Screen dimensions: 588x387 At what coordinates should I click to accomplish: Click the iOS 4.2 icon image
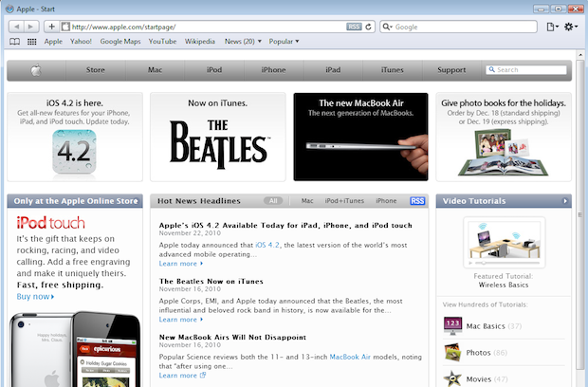(x=74, y=153)
